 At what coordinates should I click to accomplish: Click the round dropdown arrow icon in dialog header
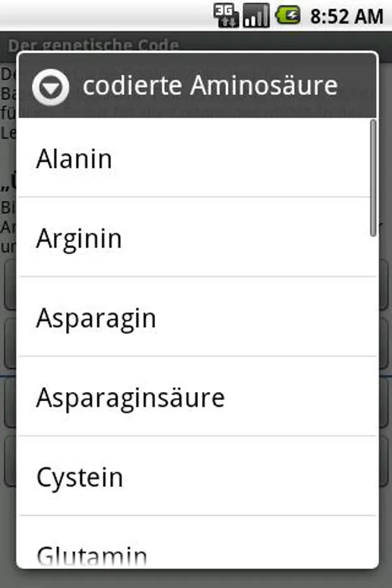click(51, 87)
